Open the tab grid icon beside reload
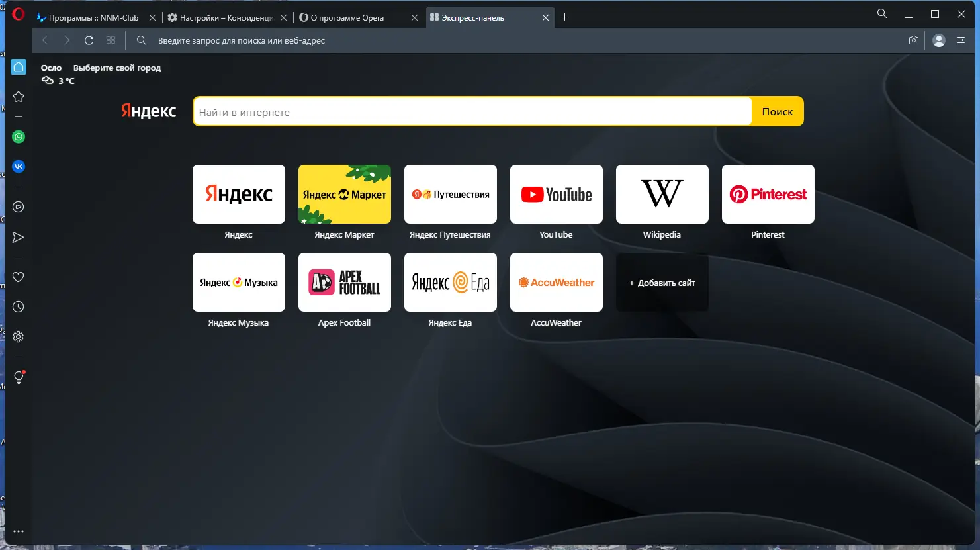Viewport: 980px width, 550px height. tap(111, 40)
